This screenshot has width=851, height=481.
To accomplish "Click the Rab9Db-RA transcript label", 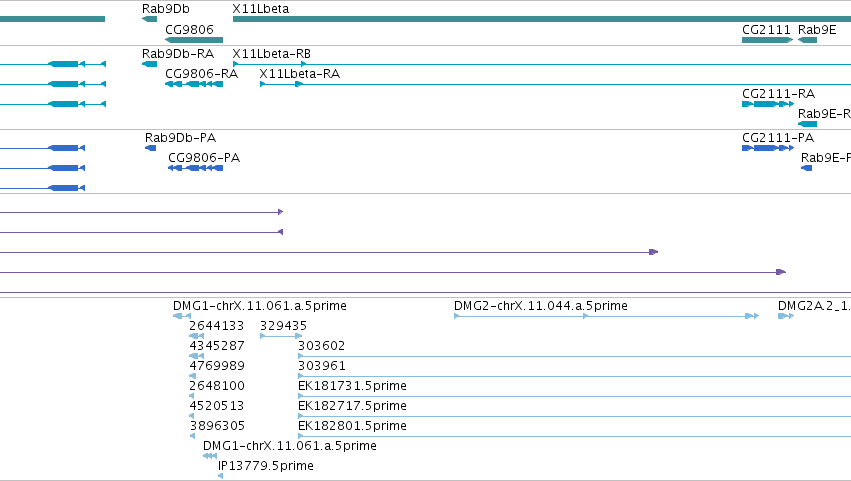I will click(x=178, y=54).
